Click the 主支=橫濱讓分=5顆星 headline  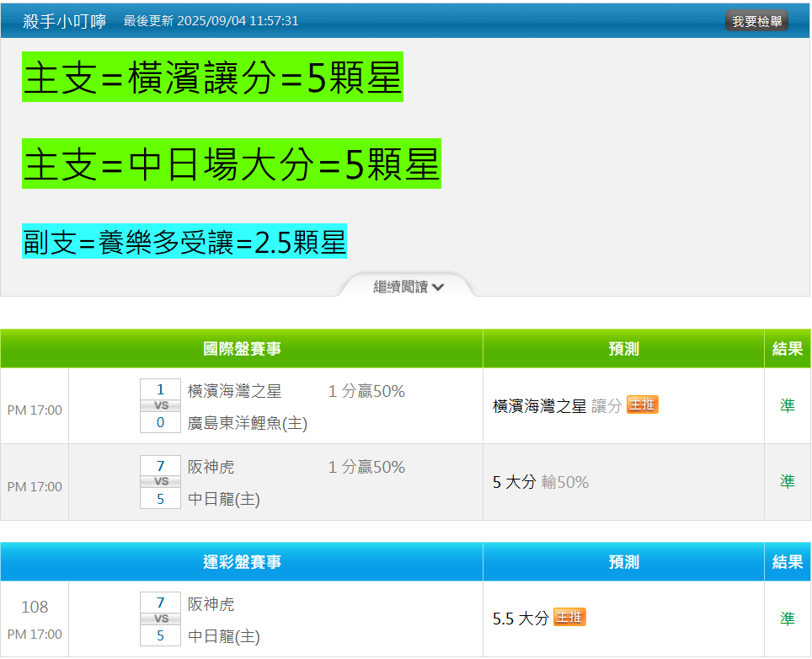pos(212,77)
